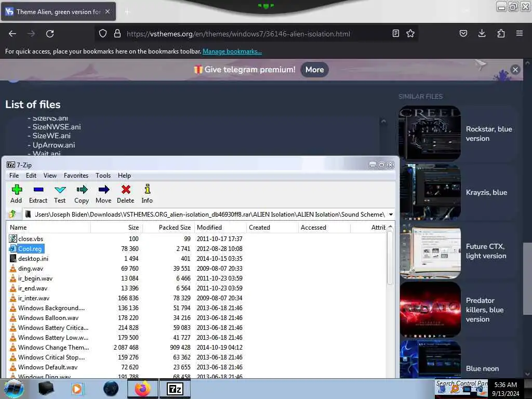Open Firefox tracking protection shield
The width and height of the screenshot is (532, 399).
103,34
